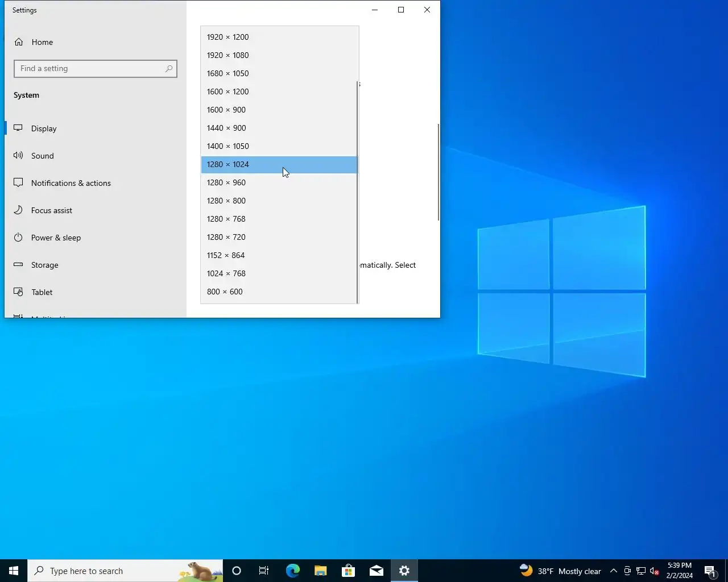Image resolution: width=728 pixels, height=582 pixels.
Task: Choose 1280 × 768 resolution
Action: coord(279,219)
